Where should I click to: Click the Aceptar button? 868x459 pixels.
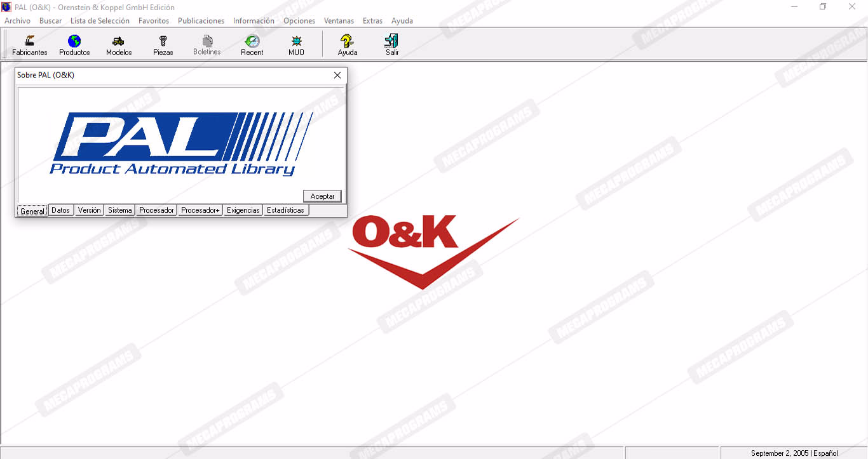(323, 196)
